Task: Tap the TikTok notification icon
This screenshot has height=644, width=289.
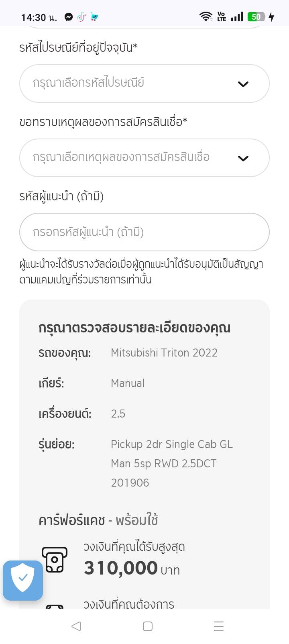Action: [x=81, y=17]
